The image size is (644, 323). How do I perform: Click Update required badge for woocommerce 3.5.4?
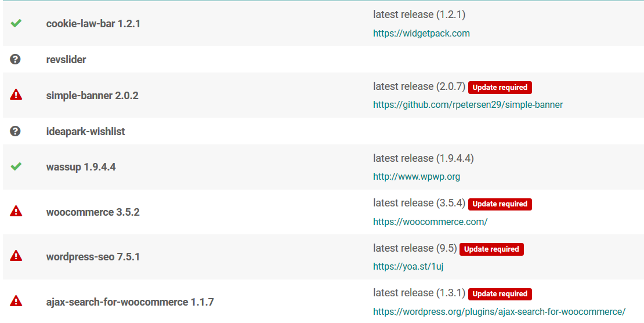(x=500, y=204)
